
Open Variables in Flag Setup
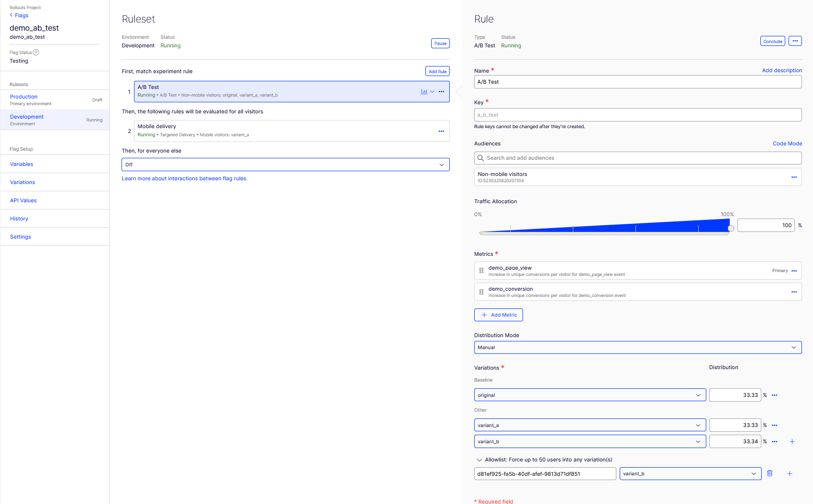(x=22, y=164)
